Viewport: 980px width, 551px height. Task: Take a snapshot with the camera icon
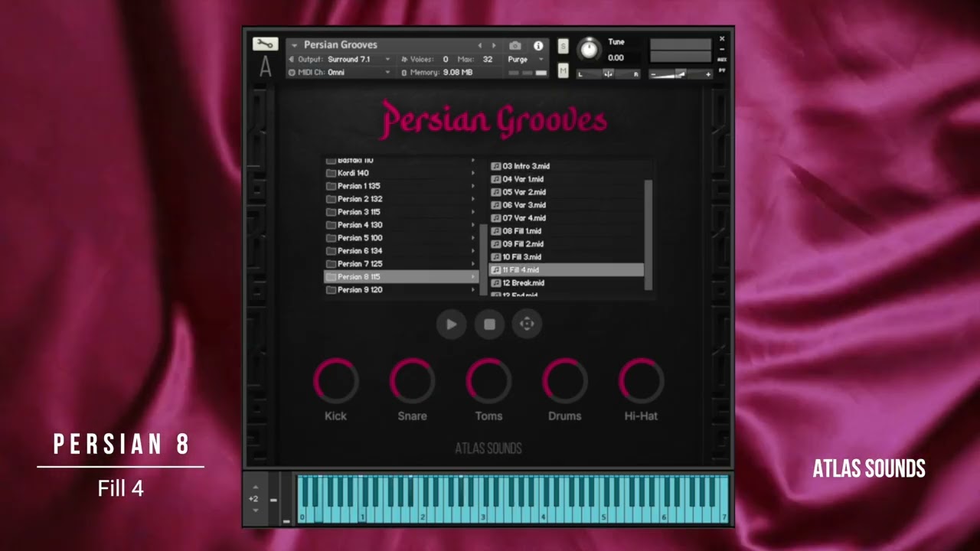[x=515, y=46]
